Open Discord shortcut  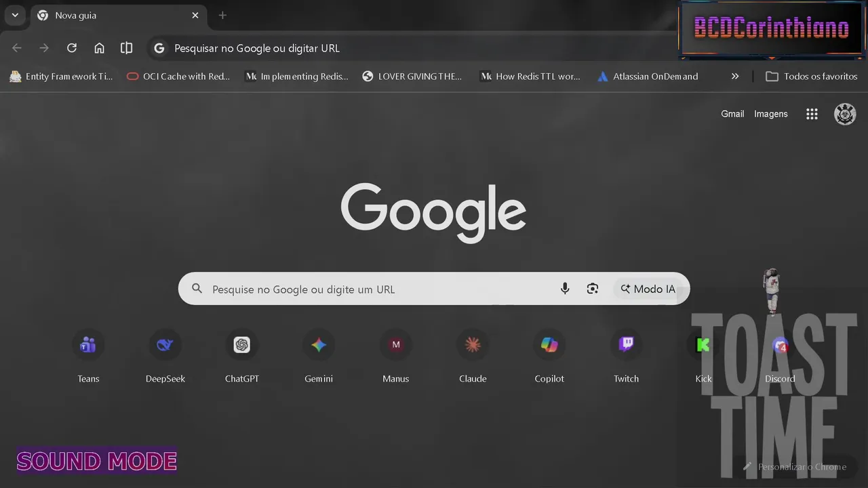[x=780, y=355]
